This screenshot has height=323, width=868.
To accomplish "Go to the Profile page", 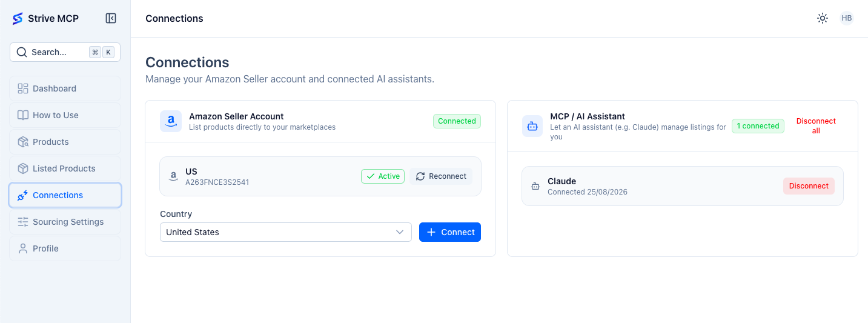I will pos(65,248).
